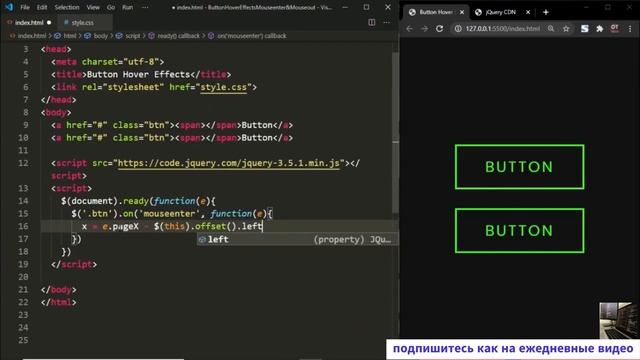Click the red OT extension icon
640x360 pixels.
(614, 28)
